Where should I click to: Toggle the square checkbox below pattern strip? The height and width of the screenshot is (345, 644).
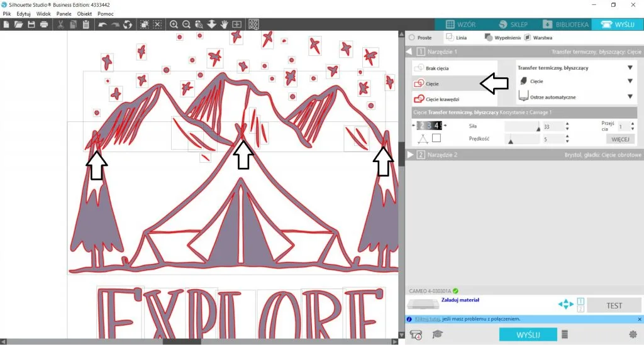tap(436, 138)
